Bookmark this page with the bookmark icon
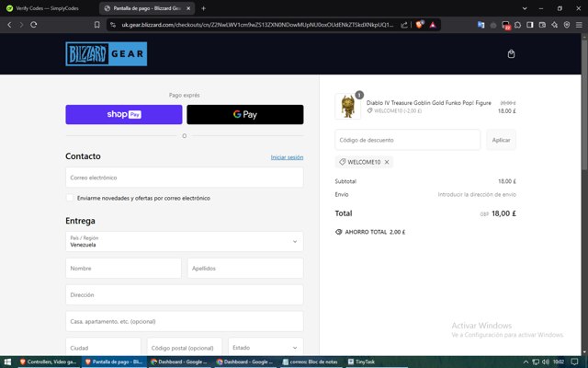 pyautogui.click(x=96, y=25)
